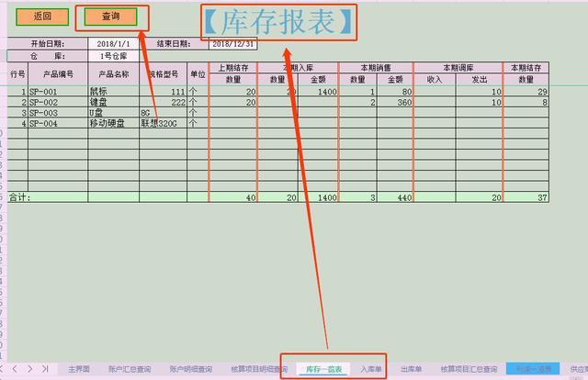
Task: Edit the start date field 2018/1/1
Action: (114, 44)
